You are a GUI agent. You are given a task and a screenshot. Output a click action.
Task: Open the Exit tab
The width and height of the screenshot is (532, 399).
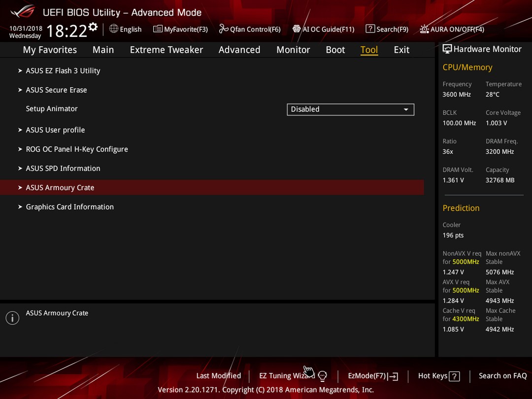tap(401, 50)
